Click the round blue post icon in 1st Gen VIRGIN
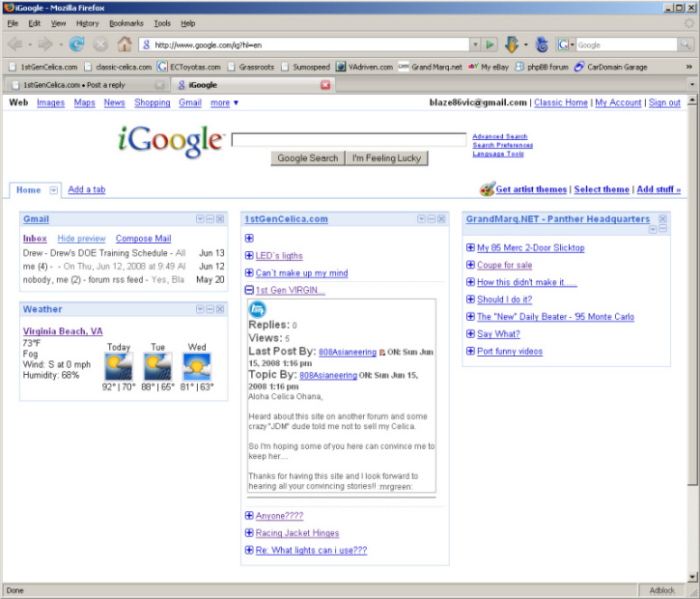The width and height of the screenshot is (700, 599). coord(258,309)
